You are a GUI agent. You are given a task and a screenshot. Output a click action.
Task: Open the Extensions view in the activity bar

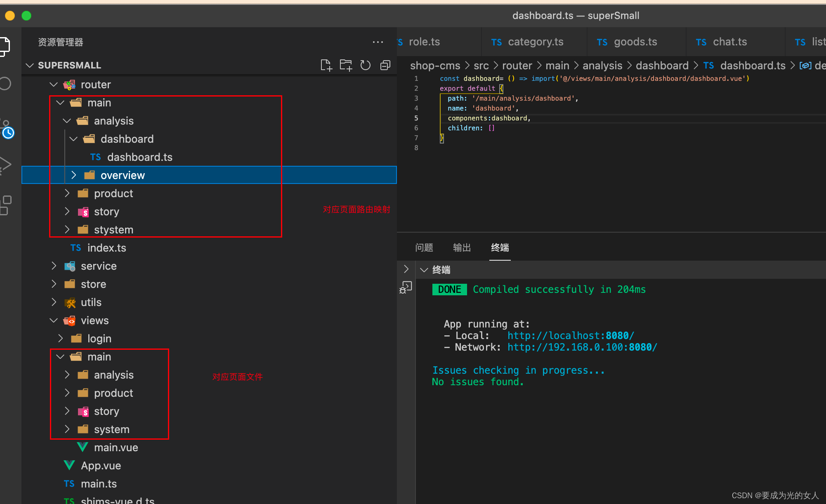[x=5, y=205]
